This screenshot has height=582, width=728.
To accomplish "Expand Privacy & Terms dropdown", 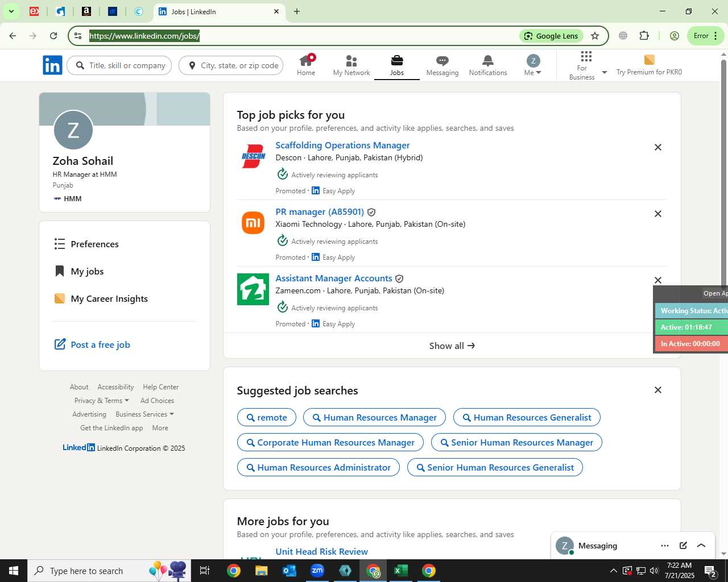I will [101, 401].
